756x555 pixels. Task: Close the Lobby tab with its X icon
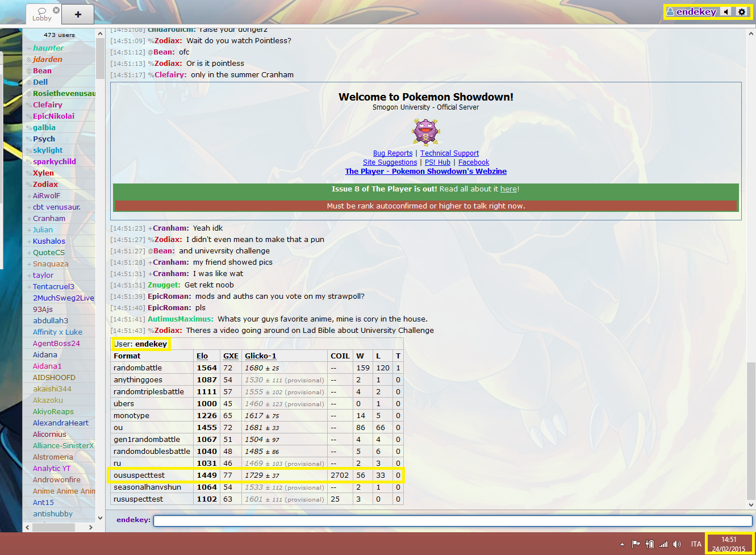56,10
